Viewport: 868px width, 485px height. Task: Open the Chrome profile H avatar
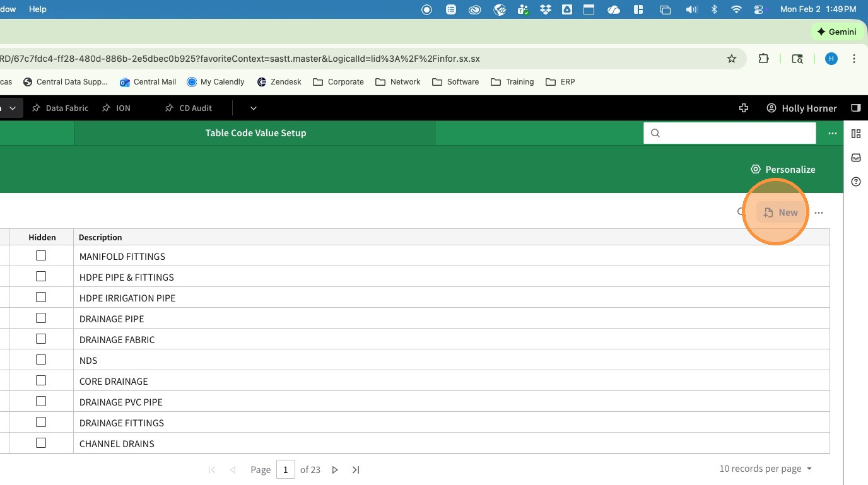tap(831, 59)
